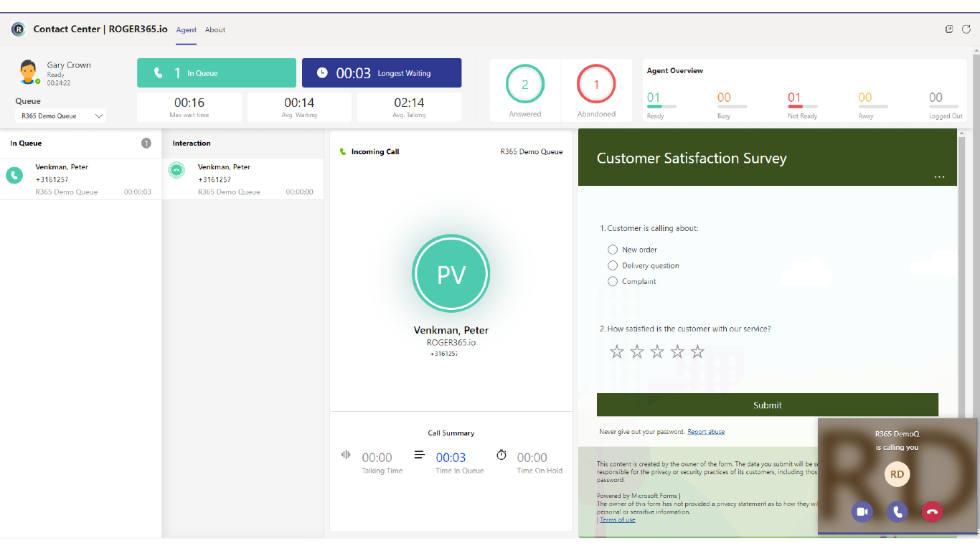Click the Customer Satisfaction Survey title
Image resolution: width=980 pixels, height=551 pixels.
click(692, 159)
